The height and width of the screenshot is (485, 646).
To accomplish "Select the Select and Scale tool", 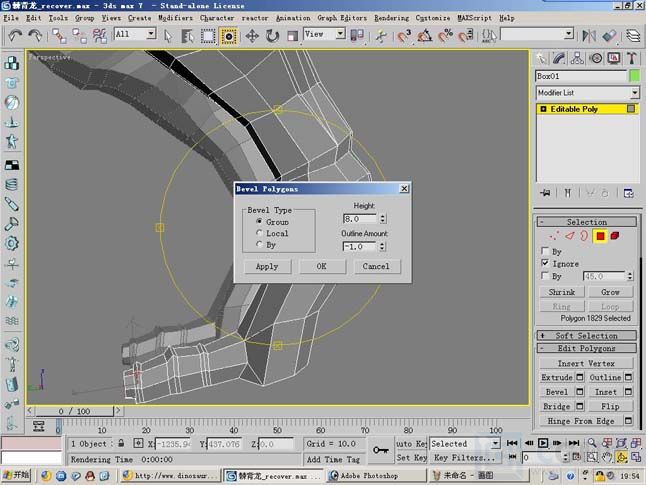I will click(x=292, y=36).
